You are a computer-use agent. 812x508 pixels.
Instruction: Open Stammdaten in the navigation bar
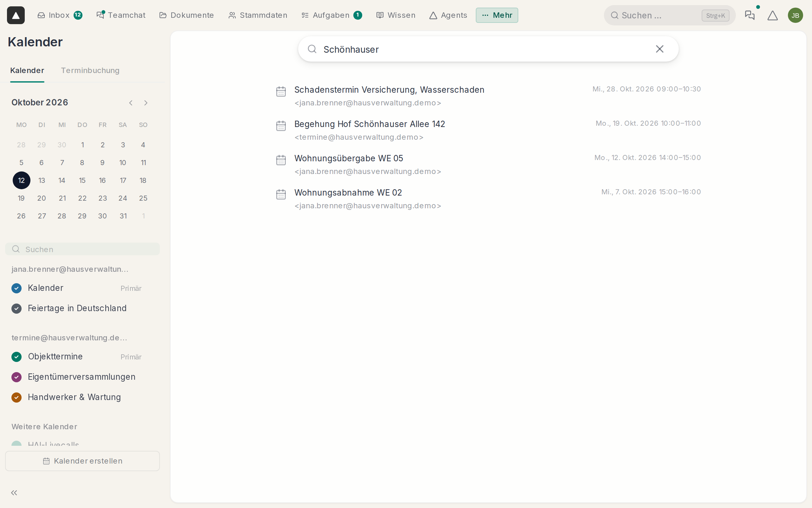coord(258,15)
